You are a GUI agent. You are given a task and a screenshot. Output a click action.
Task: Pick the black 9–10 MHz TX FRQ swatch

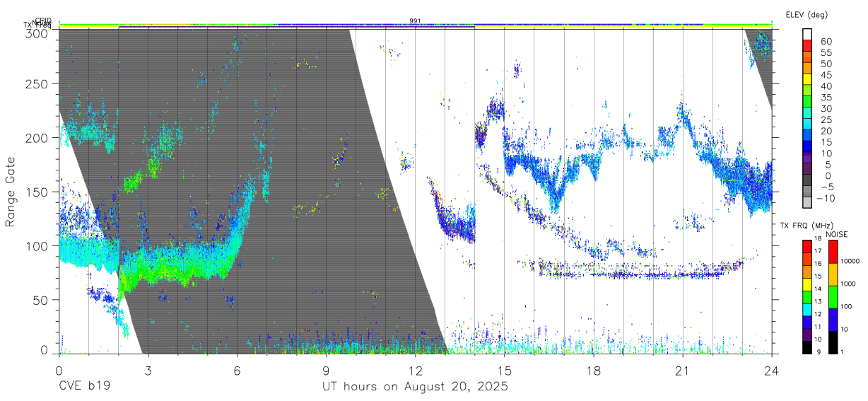(807, 347)
